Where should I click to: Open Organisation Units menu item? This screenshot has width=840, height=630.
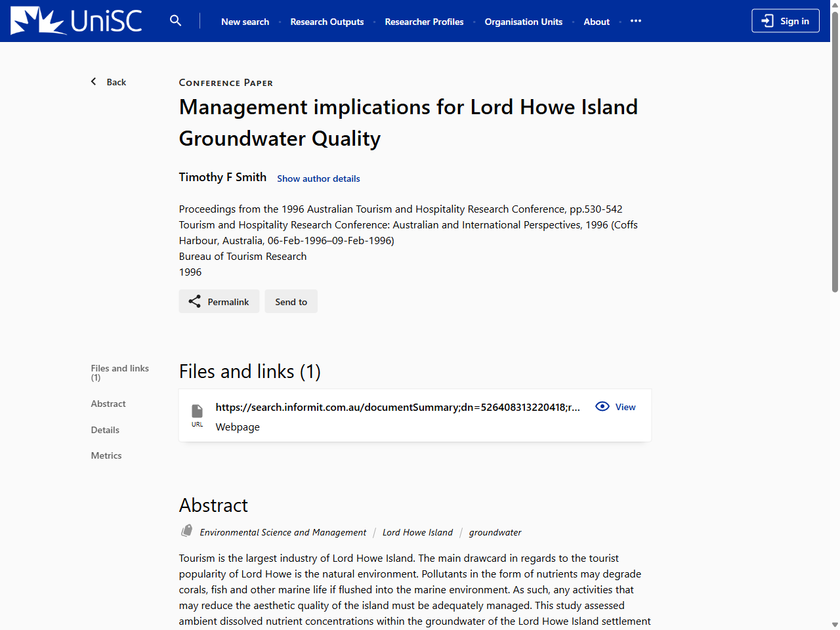click(x=524, y=22)
